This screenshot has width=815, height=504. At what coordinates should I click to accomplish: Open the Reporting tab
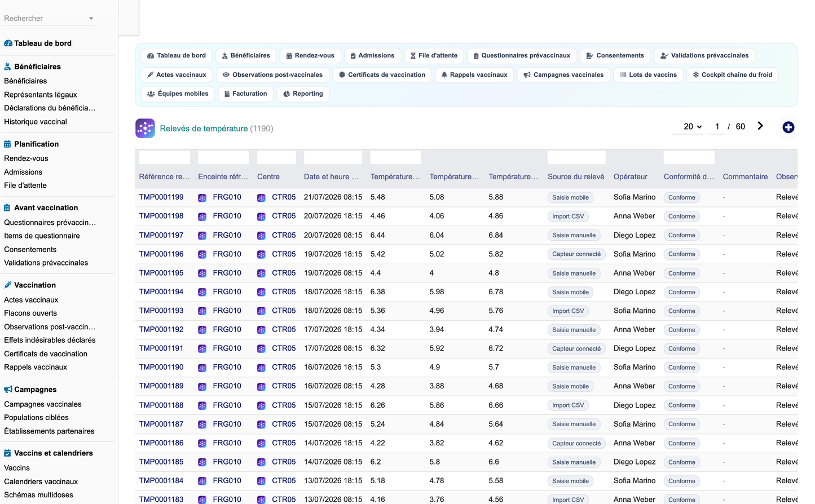coord(303,94)
